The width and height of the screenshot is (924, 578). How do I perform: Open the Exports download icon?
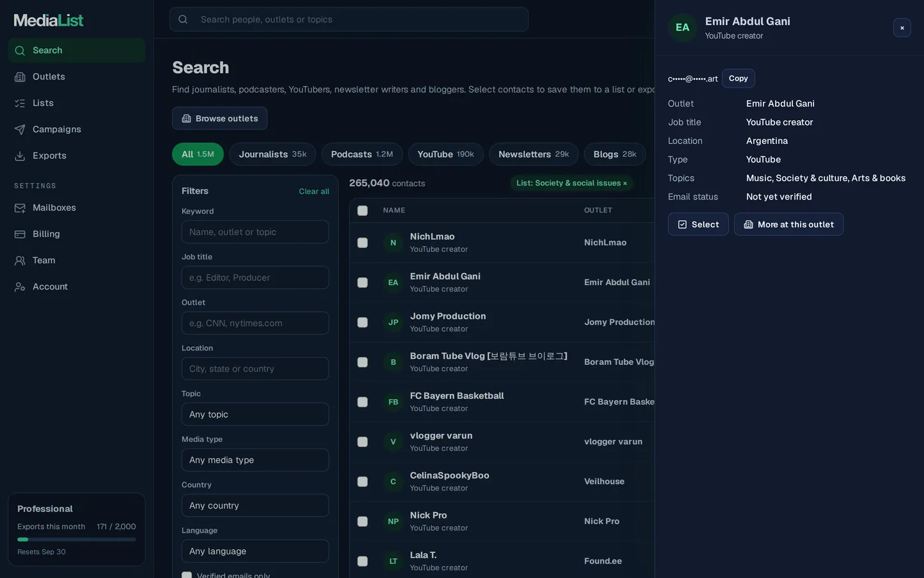(20, 156)
